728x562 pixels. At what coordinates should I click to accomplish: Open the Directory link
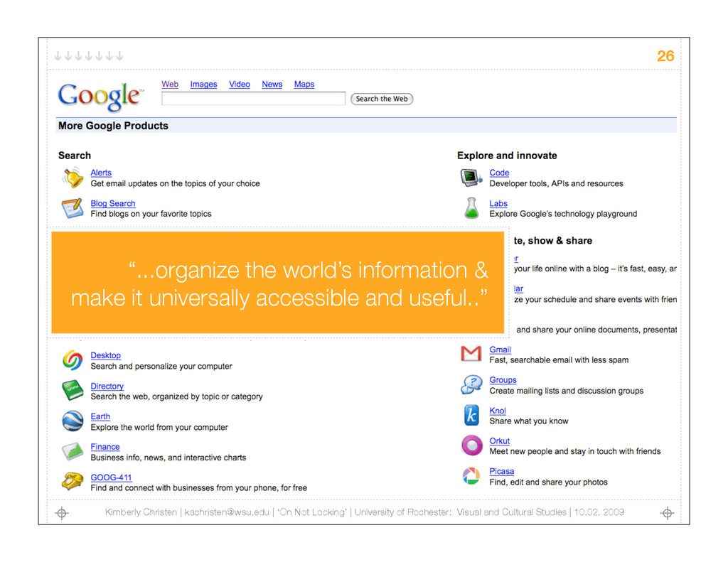[107, 386]
